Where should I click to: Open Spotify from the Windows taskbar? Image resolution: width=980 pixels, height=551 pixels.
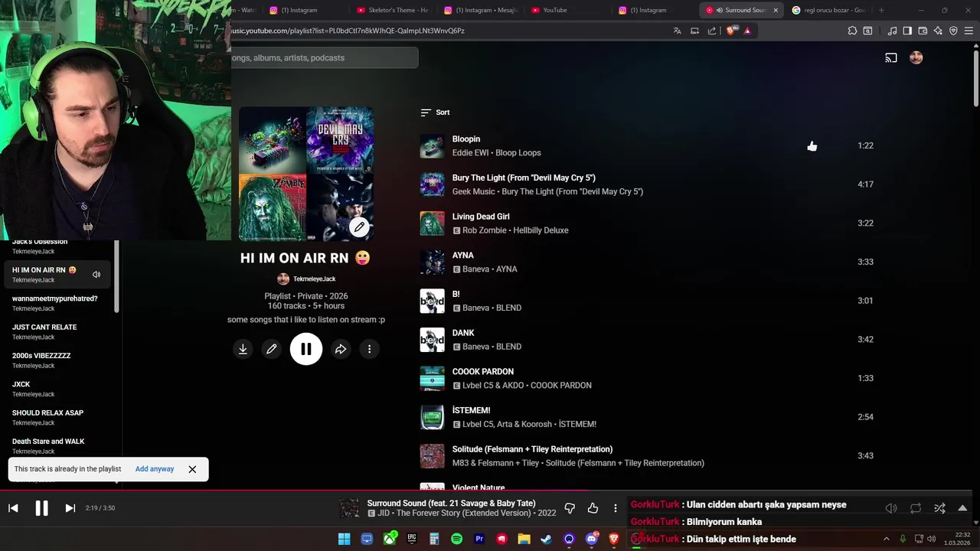[x=457, y=539]
